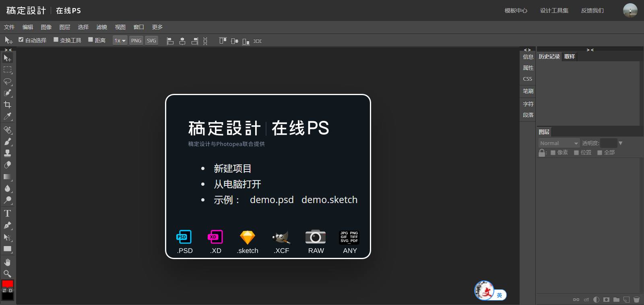Enable the 变换工具 checkbox
Screen dimensions: 644x305
tap(56, 39)
